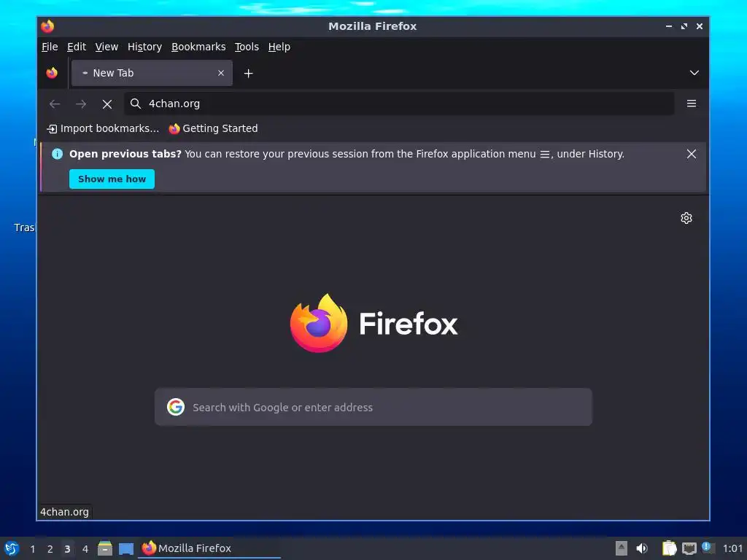Open the View menu

107,47
